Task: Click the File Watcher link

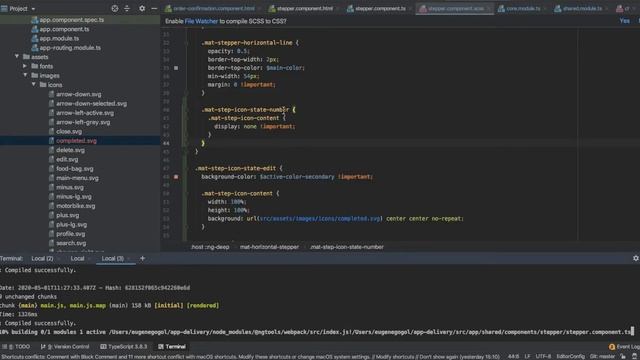Action: click(x=201, y=21)
